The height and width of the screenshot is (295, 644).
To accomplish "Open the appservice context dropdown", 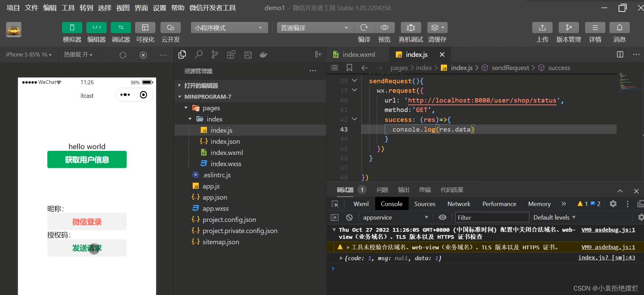I will click(x=395, y=218).
